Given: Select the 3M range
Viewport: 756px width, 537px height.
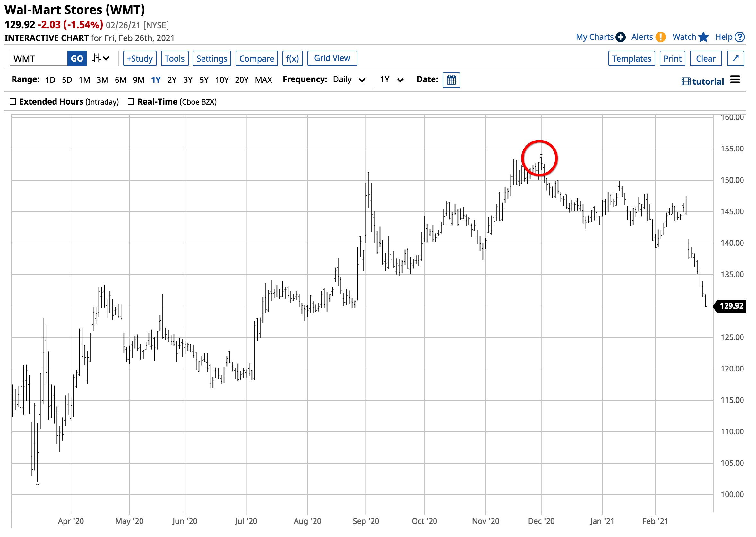Looking at the screenshot, I should pyautogui.click(x=102, y=80).
